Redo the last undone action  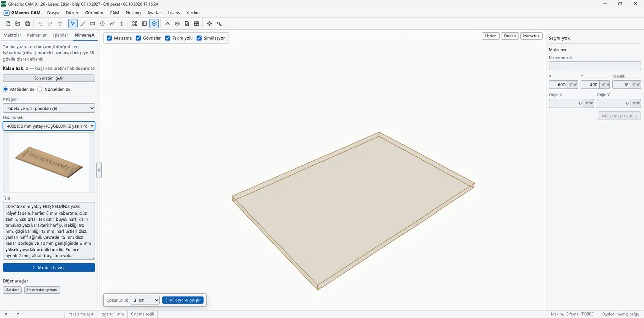click(x=50, y=24)
